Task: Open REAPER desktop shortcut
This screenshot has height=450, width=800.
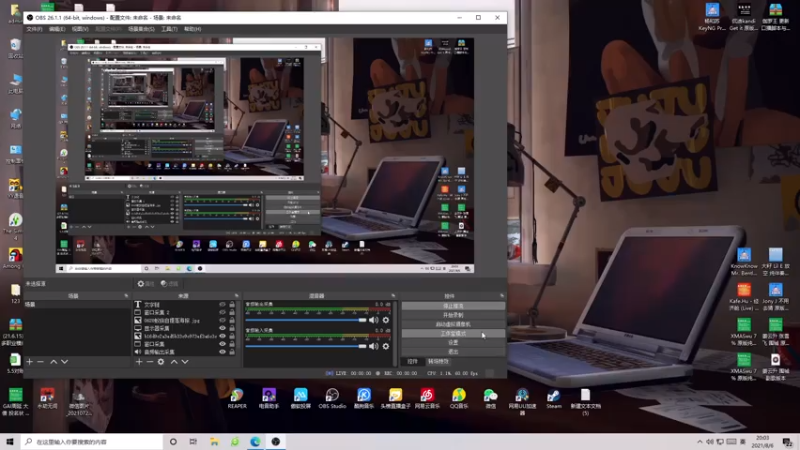Action: click(x=237, y=398)
